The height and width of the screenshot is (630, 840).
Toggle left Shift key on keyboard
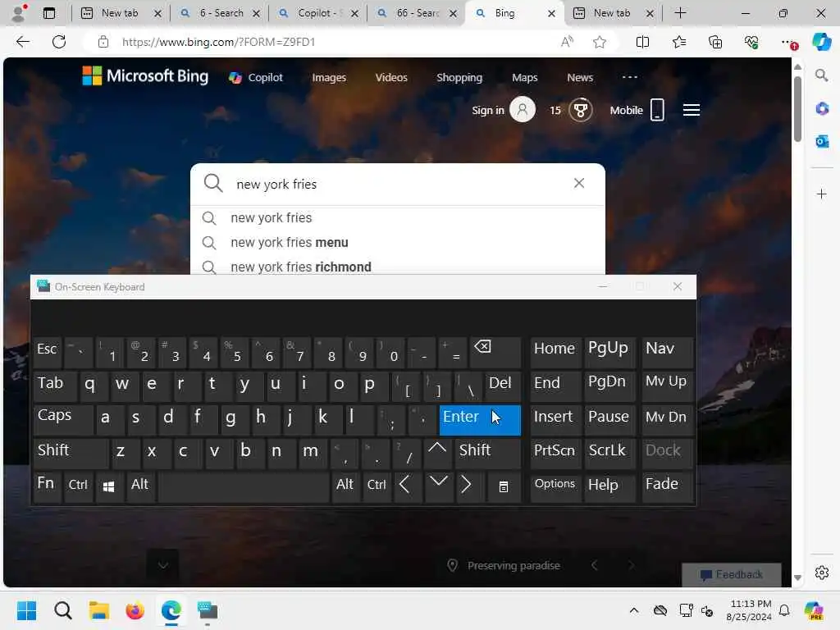[x=71, y=453]
